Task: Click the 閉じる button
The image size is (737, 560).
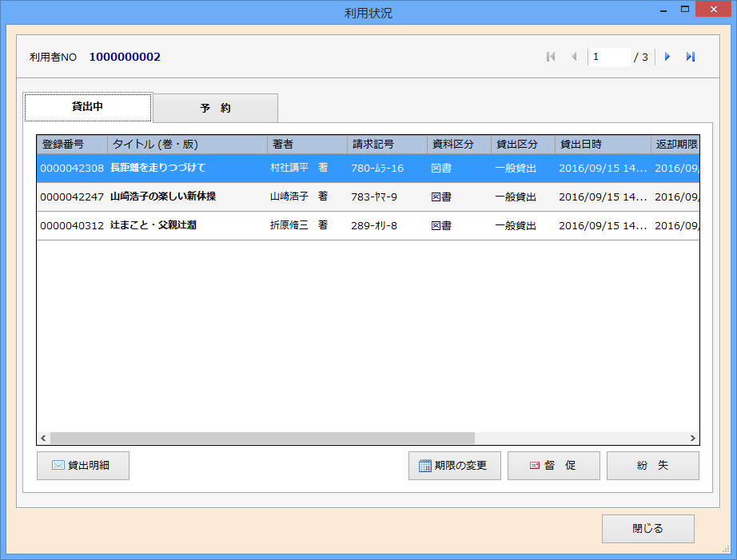Action: (648, 529)
